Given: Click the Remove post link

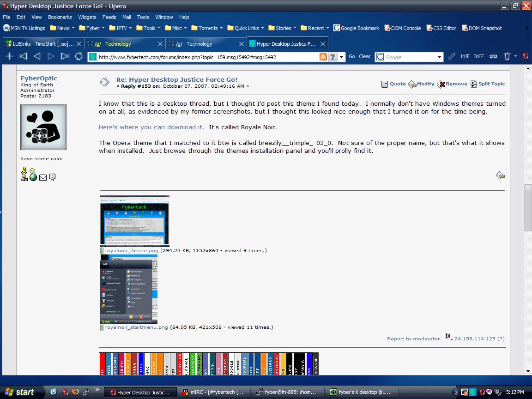Looking at the screenshot, I should 452,84.
